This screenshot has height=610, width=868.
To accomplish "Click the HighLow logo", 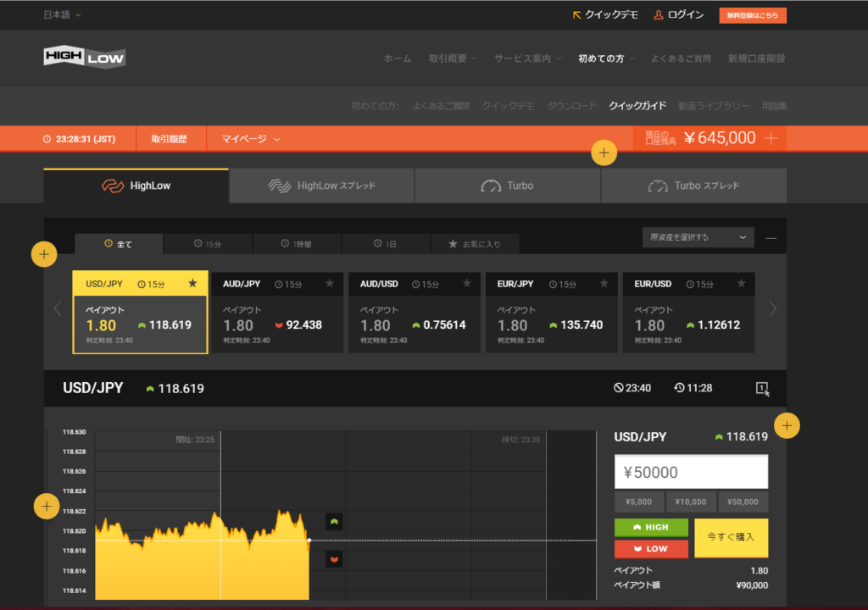I will click(85, 58).
